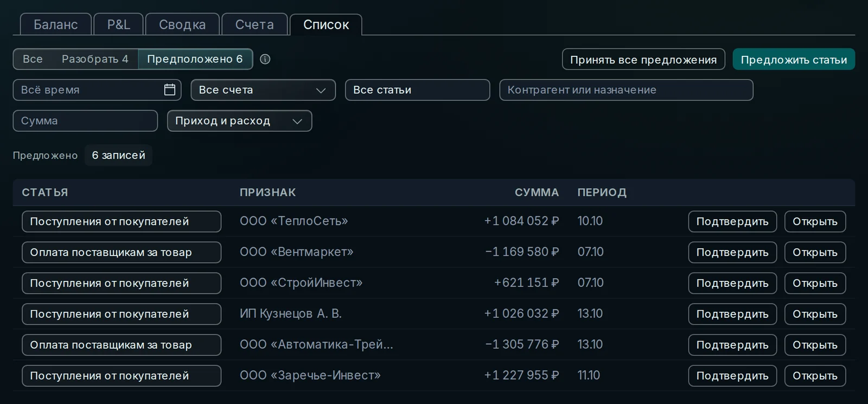Open the Счета tab
The height and width of the screenshot is (404, 868).
tap(254, 24)
